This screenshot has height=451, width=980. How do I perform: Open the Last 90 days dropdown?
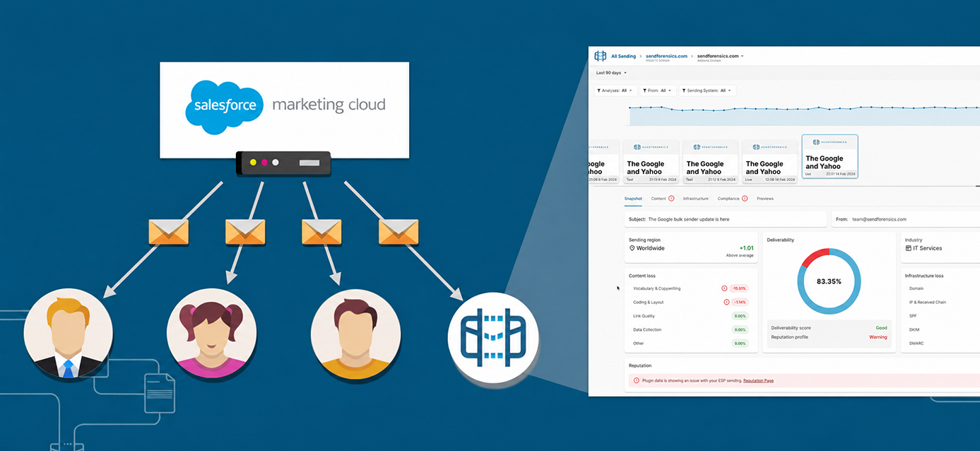coord(611,73)
